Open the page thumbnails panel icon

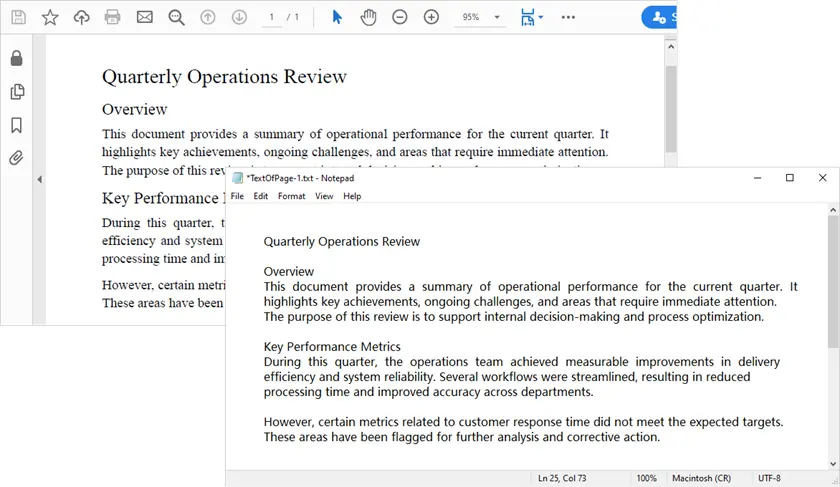[17, 92]
